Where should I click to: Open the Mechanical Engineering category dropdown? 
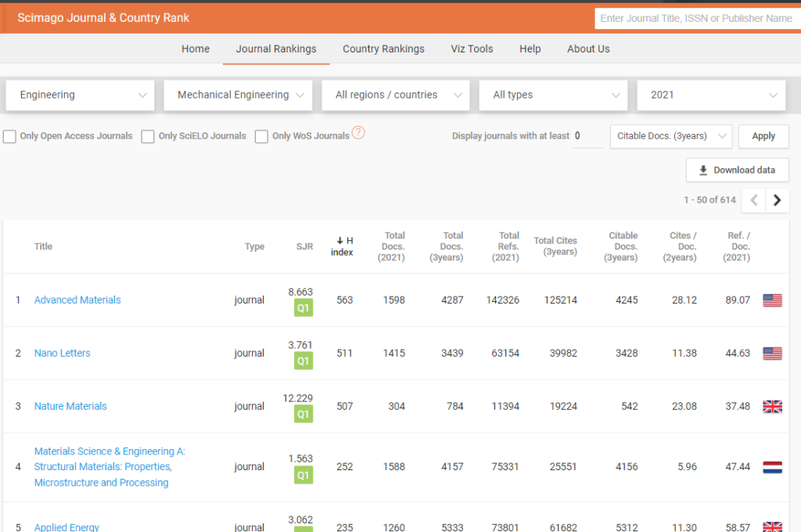238,95
